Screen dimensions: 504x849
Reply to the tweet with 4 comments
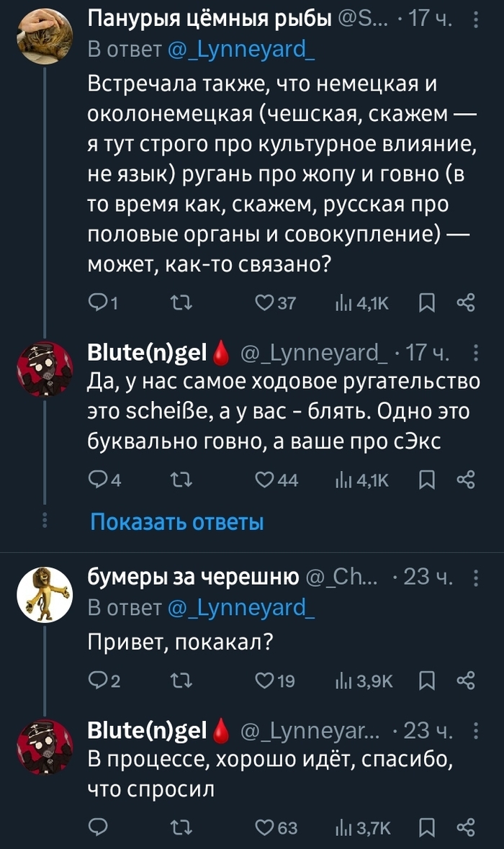[x=96, y=480]
